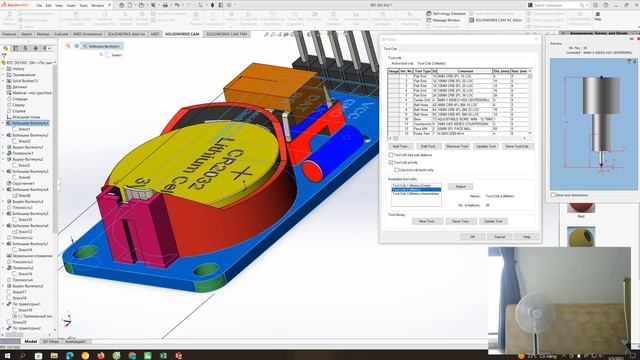Click the SOLIDWORKS CAM NC Editor icon
The height and width of the screenshot is (360, 640).
[471, 20]
